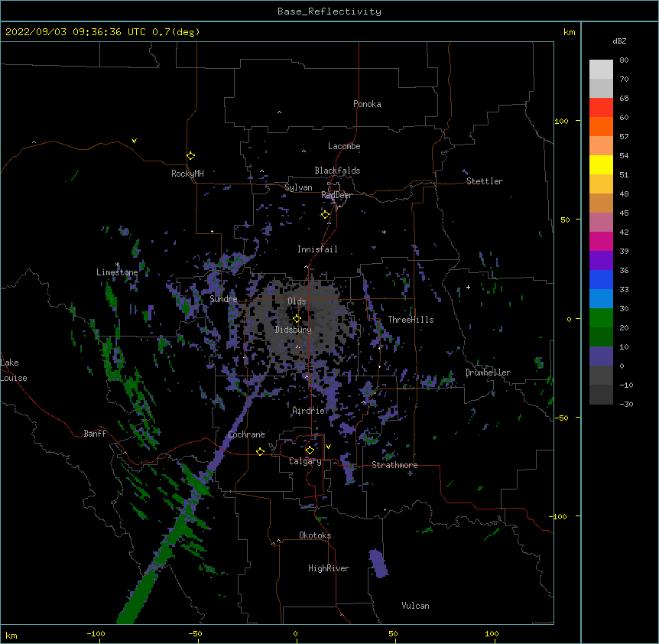Image resolution: width=659 pixels, height=644 pixels.
Task: Click the yellow diamond marker near RockyMH
Action: (x=190, y=156)
